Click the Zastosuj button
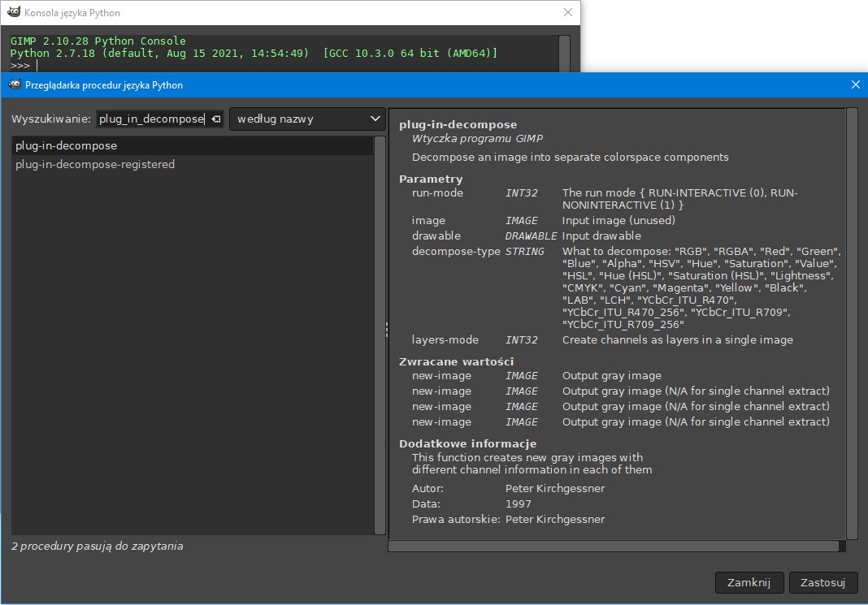 [822, 582]
